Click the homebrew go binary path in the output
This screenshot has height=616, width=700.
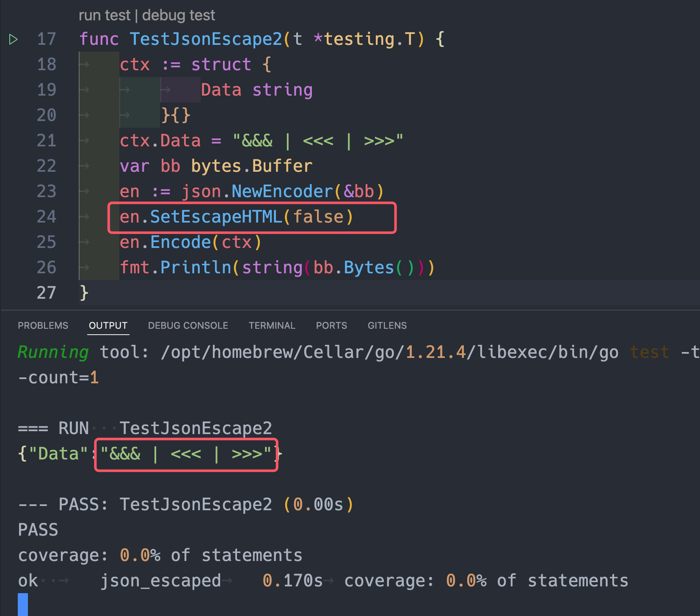click(389, 352)
